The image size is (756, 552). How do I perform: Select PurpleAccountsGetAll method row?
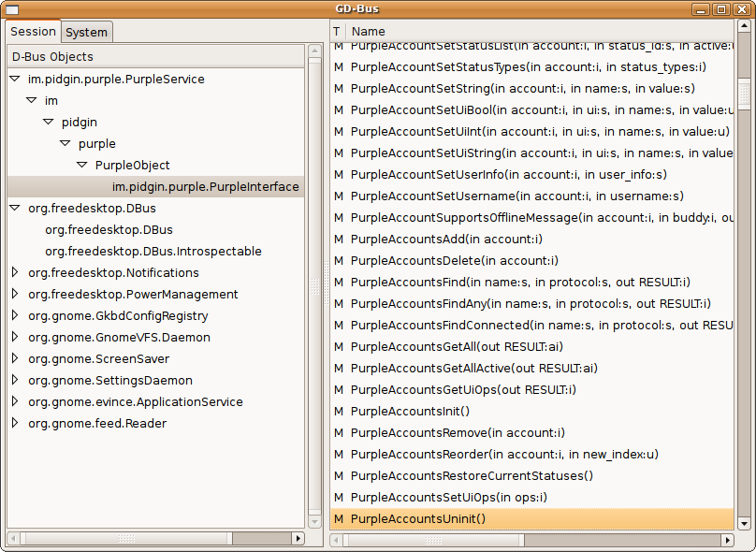(x=531, y=346)
